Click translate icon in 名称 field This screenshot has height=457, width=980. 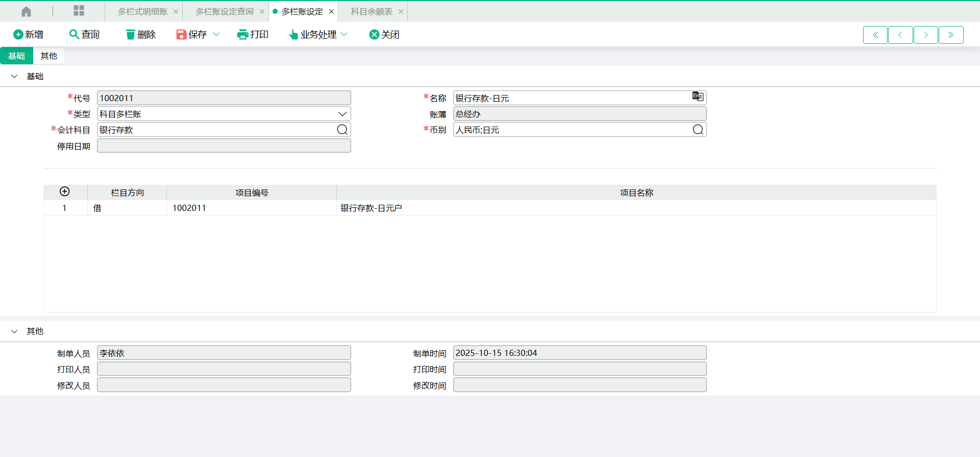tap(697, 97)
